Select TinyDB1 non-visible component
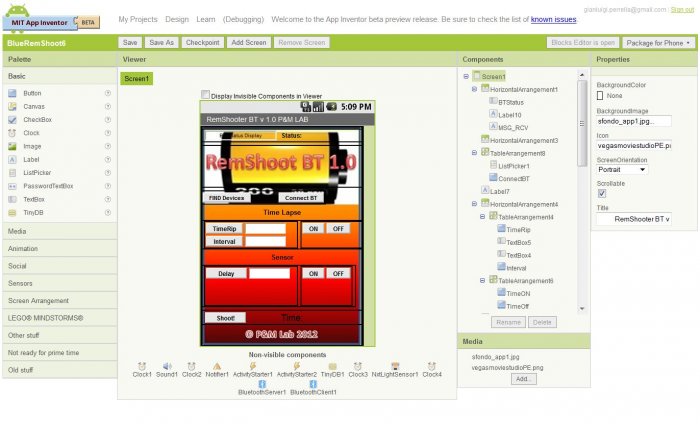700x424 pixels. tap(333, 370)
